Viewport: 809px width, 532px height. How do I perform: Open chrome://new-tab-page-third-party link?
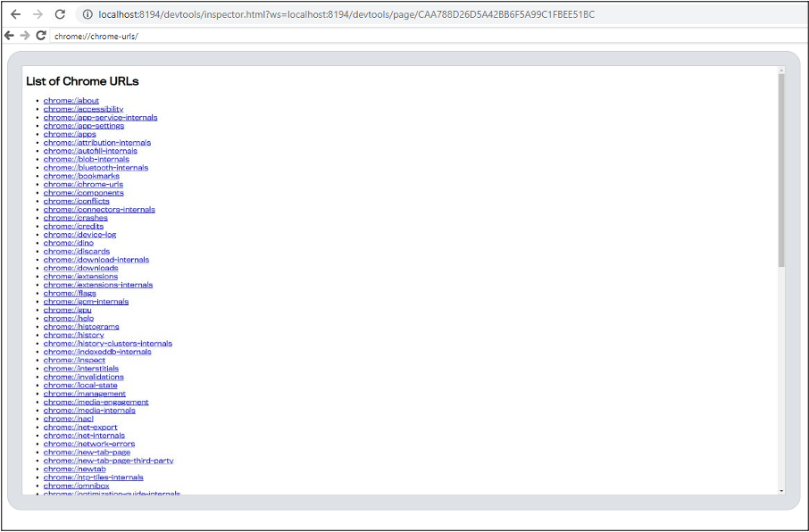pos(108,461)
